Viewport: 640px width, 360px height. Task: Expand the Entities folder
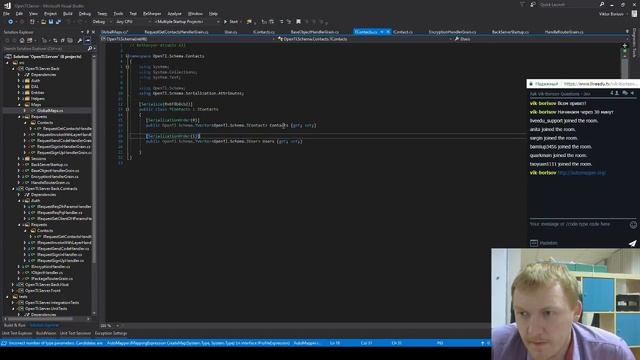pos(19,93)
